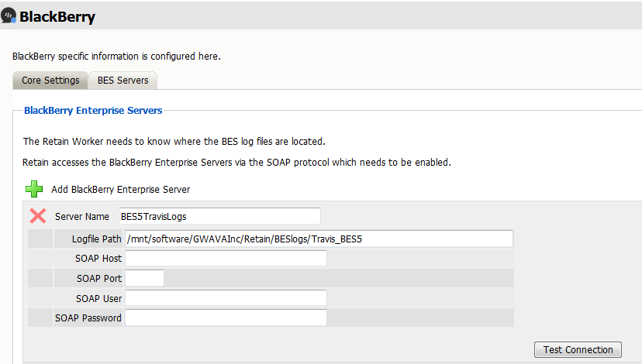Switch to the Core Settings tab
This screenshot has width=642, height=364.
click(x=50, y=81)
